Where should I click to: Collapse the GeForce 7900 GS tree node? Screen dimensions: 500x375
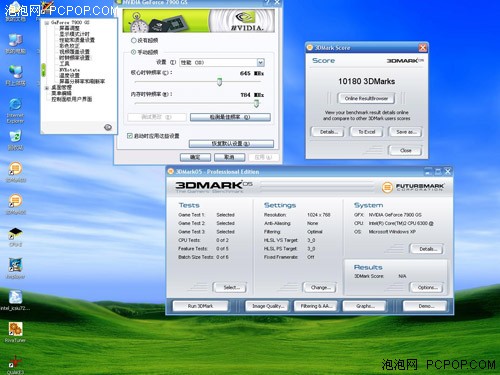point(47,23)
